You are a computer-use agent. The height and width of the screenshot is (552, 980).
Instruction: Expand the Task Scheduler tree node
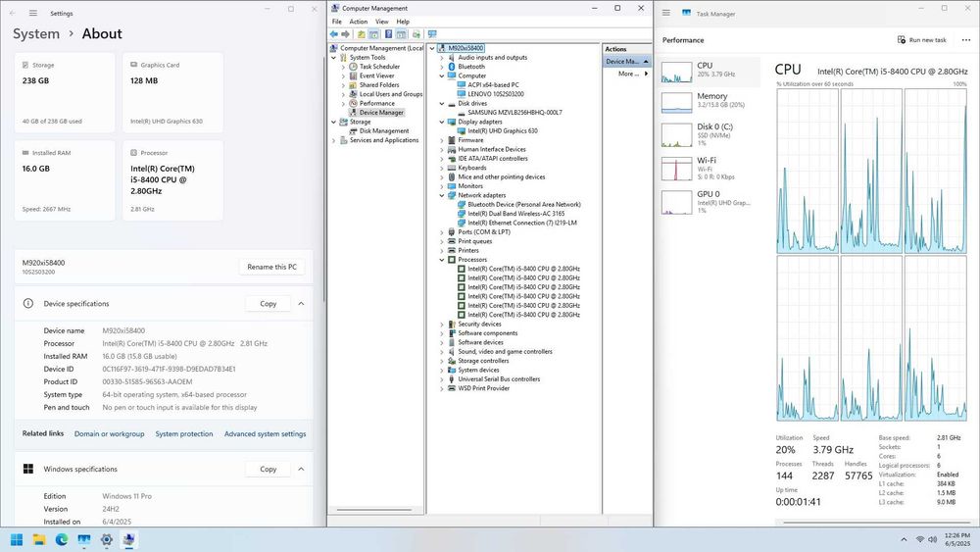pyautogui.click(x=343, y=67)
